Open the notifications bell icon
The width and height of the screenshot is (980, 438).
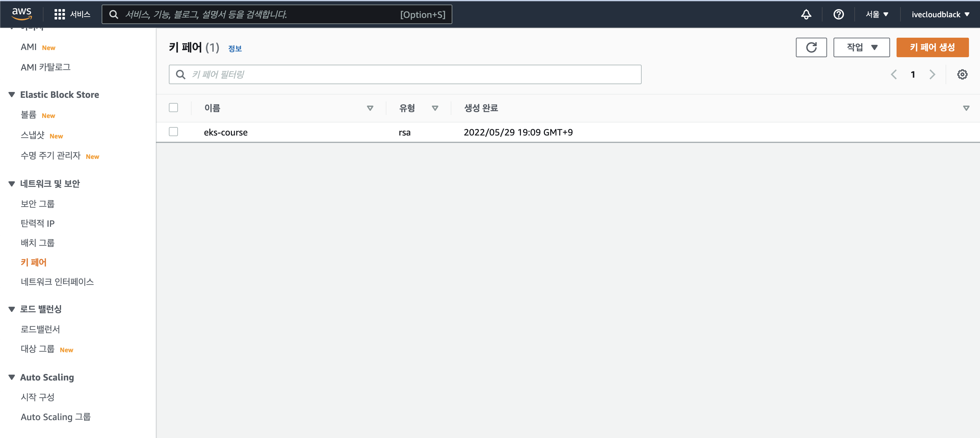click(x=806, y=14)
